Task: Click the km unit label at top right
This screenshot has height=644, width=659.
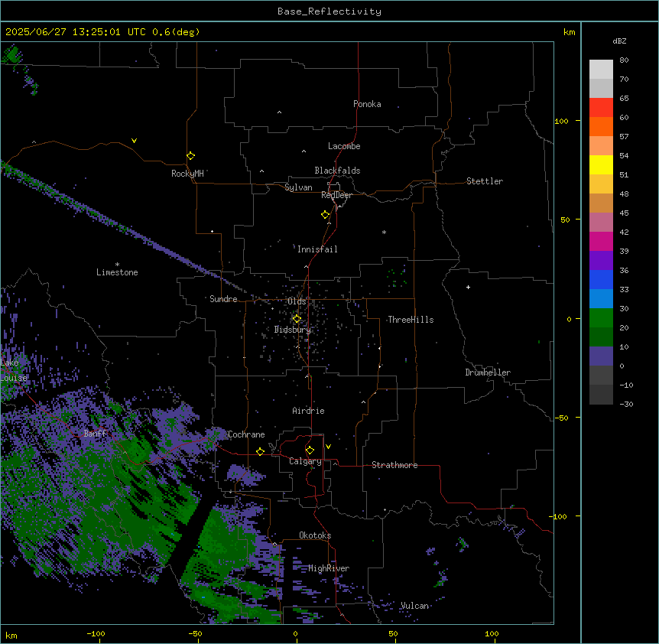Action: 569,32
